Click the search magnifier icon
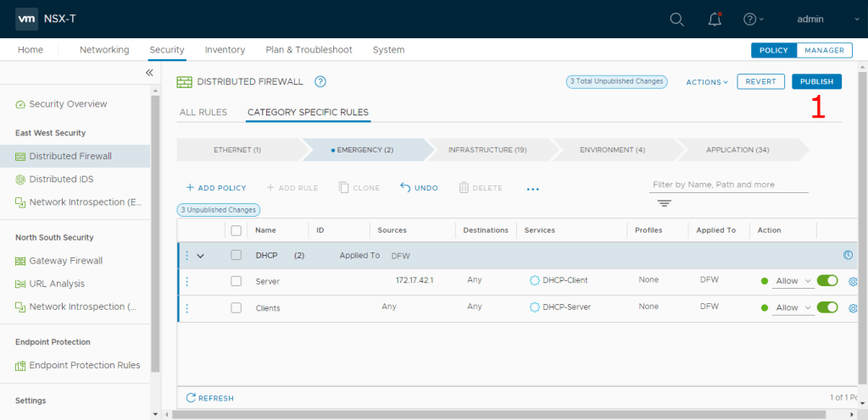The width and height of the screenshot is (868, 420). point(676,19)
